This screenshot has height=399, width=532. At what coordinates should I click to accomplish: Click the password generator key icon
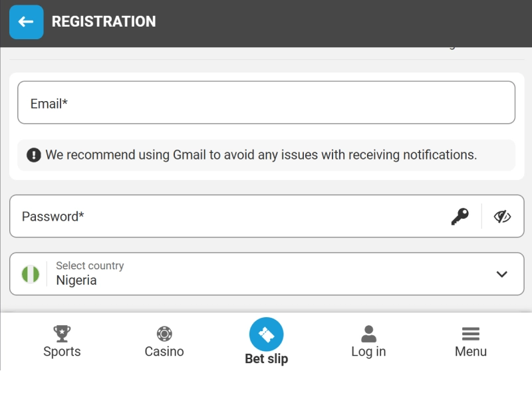tap(459, 216)
